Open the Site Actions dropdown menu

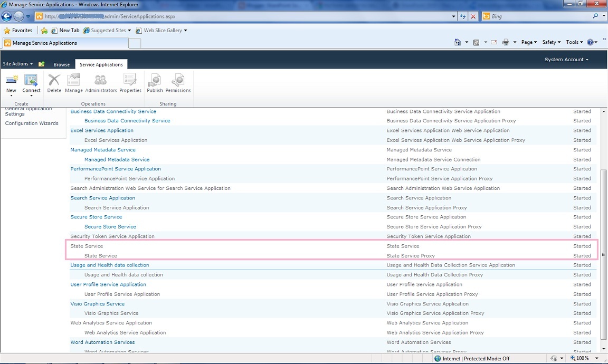(17, 64)
